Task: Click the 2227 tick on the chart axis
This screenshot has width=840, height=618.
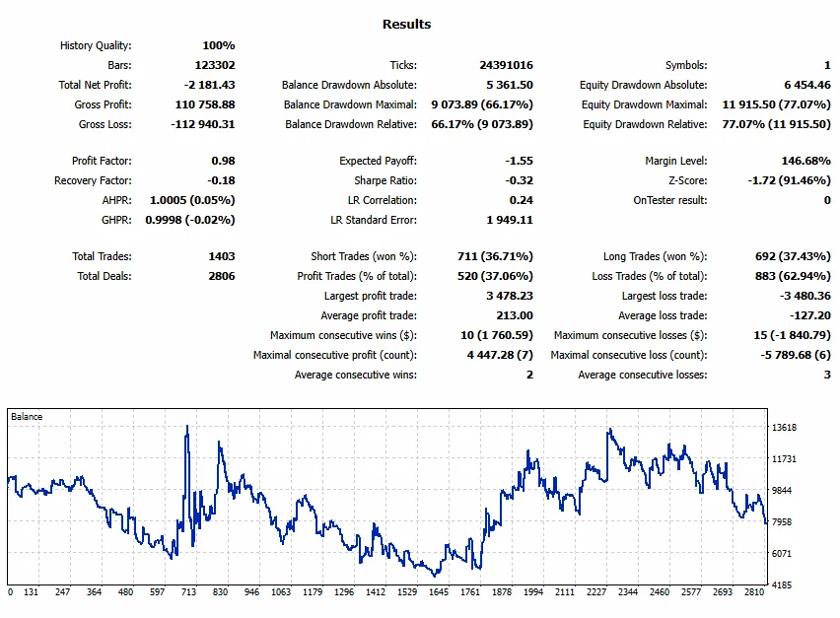Action: 596,591
